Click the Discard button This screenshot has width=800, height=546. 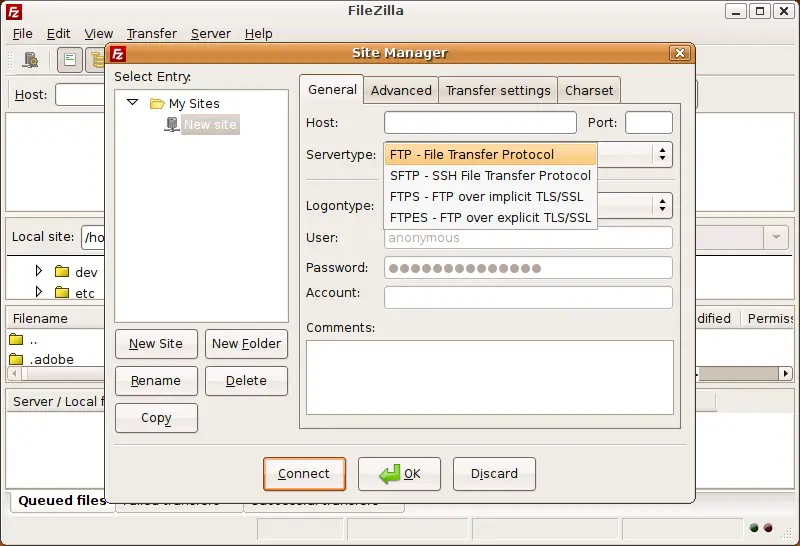494,474
